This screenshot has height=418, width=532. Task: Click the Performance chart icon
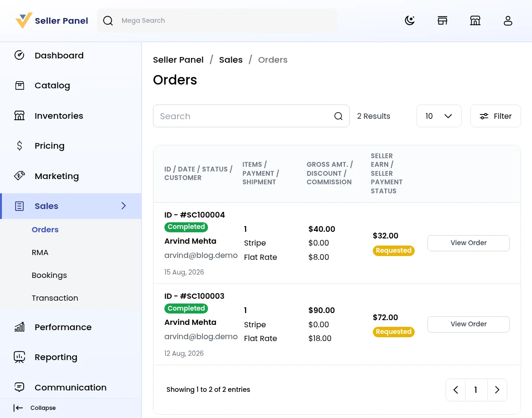point(19,327)
